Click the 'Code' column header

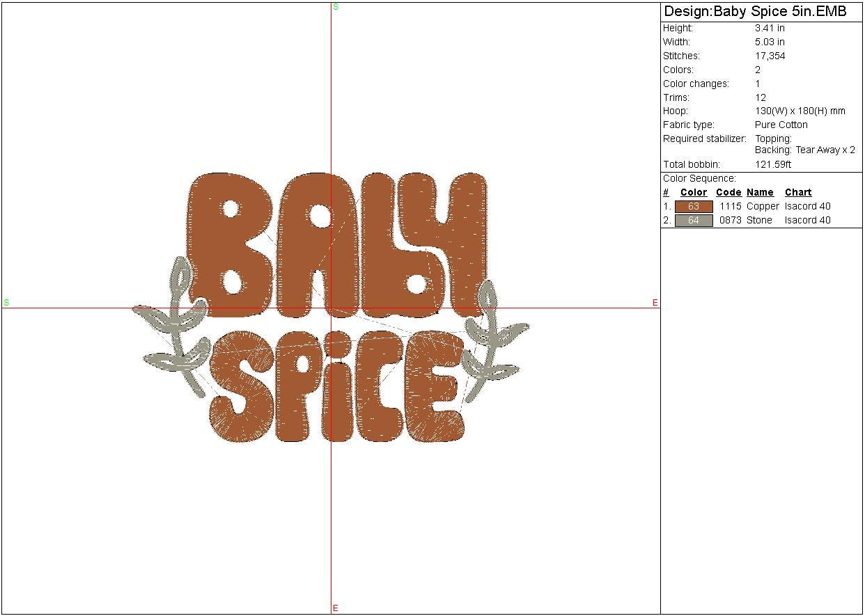point(728,193)
